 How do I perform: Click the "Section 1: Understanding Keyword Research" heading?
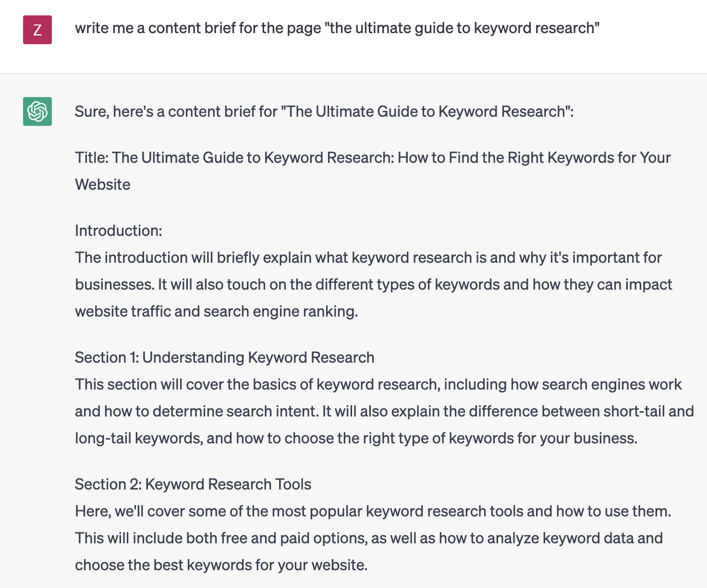pos(224,357)
